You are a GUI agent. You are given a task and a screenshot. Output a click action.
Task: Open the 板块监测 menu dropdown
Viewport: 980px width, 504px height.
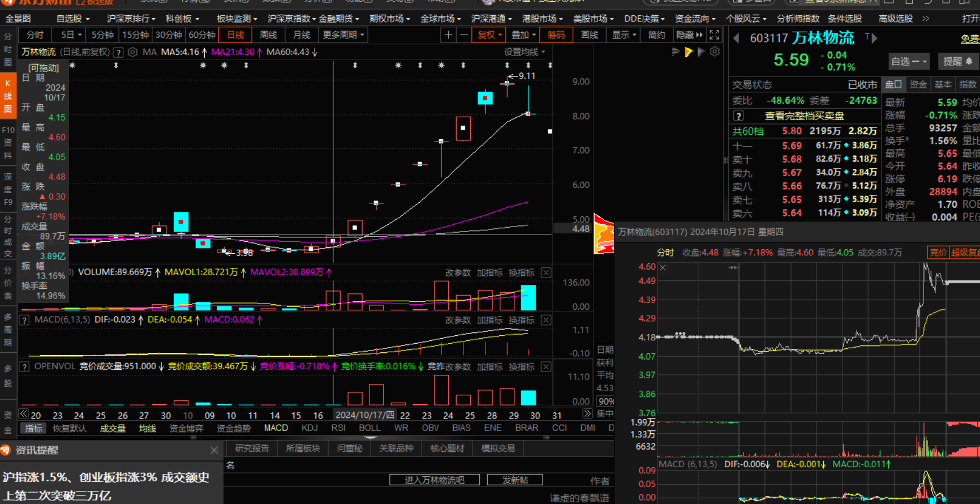[237, 19]
